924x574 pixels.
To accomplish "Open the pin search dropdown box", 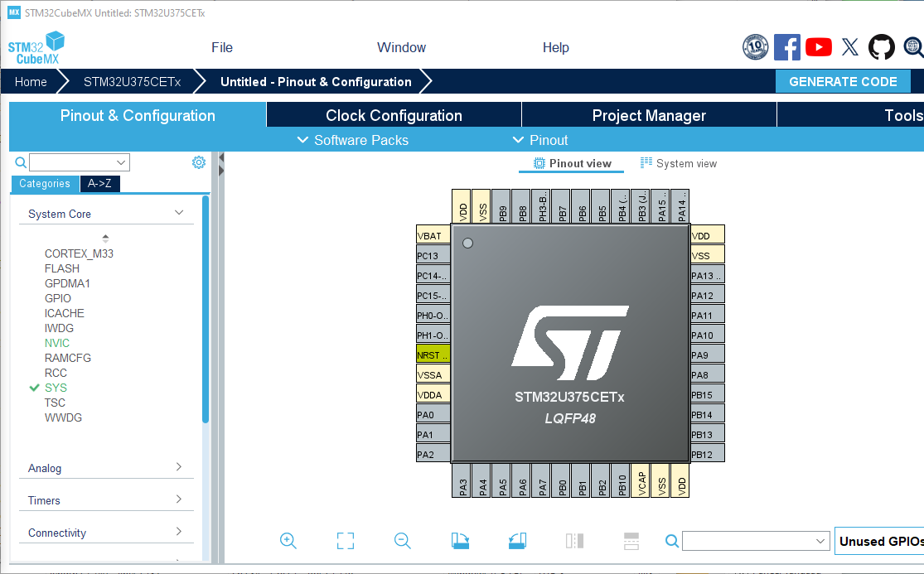I will [x=756, y=540].
